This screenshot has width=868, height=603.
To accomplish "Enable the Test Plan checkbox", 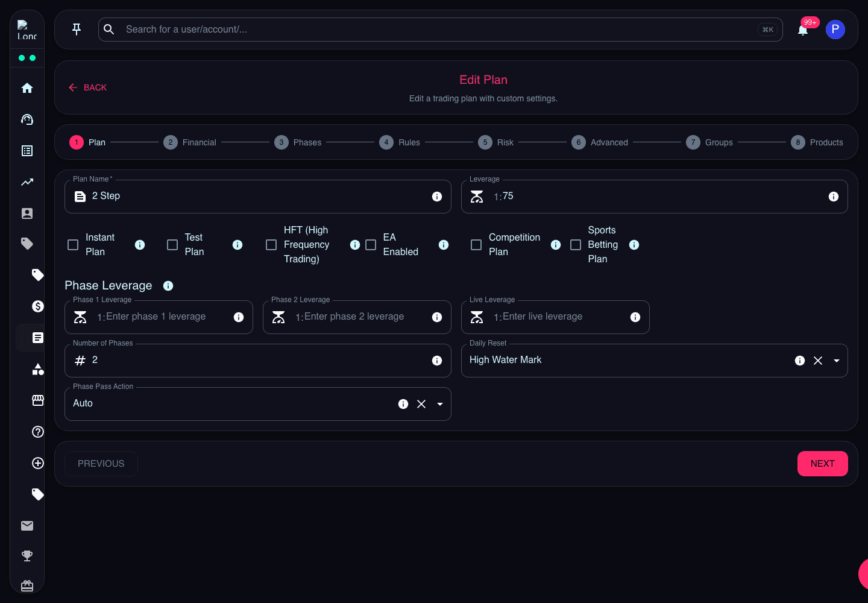I will click(172, 245).
